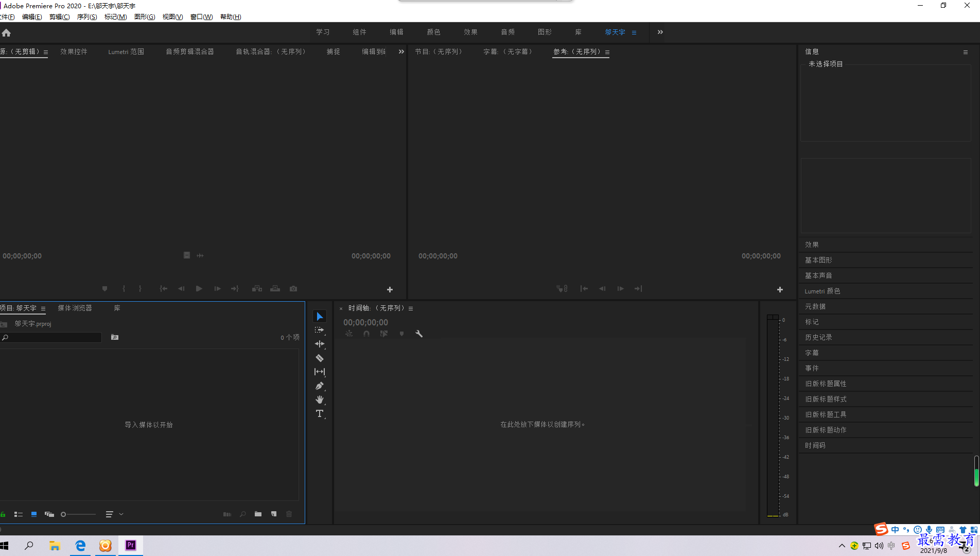Click the Clear trash icon
The image size is (980, 556).
tap(289, 514)
